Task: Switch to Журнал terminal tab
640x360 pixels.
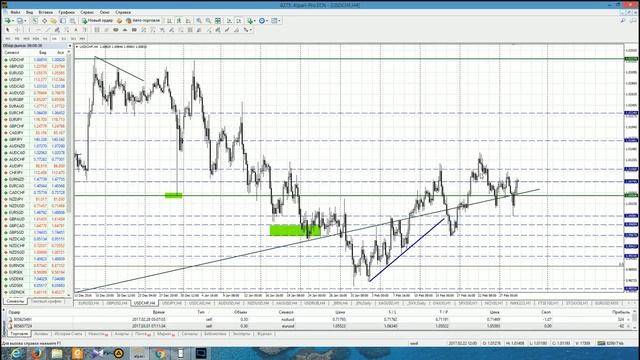Action: [x=264, y=334]
